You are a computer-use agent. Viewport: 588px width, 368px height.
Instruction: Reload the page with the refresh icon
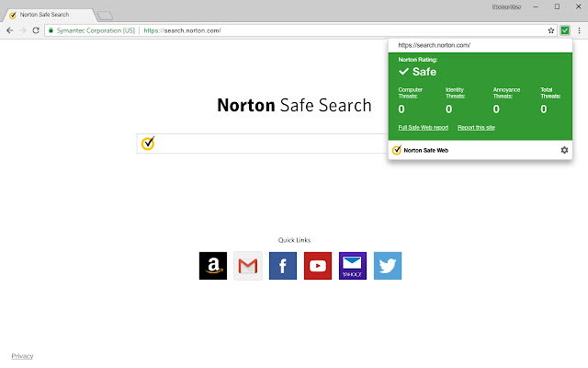(x=36, y=30)
